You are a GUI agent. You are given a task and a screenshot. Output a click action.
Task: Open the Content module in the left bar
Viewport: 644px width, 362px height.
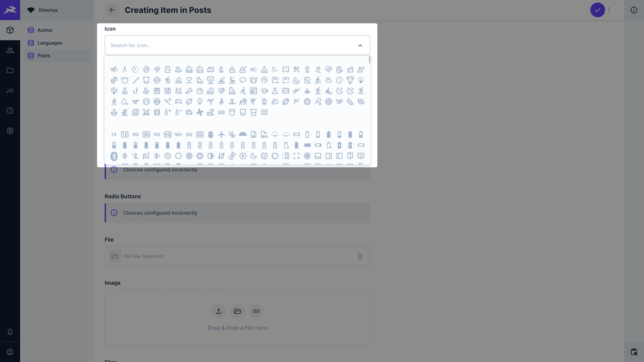point(10,30)
